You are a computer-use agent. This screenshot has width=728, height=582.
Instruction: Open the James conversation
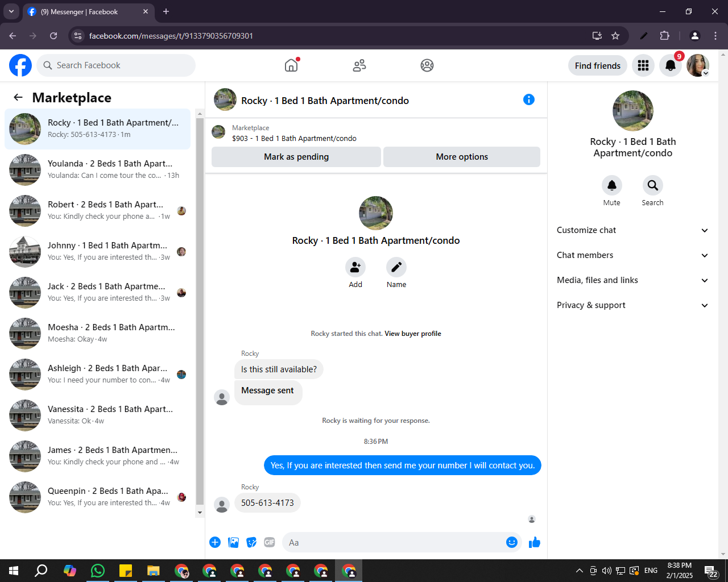tap(98, 456)
